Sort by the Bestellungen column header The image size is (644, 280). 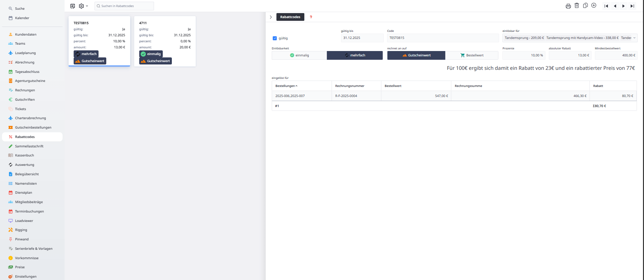pos(286,86)
